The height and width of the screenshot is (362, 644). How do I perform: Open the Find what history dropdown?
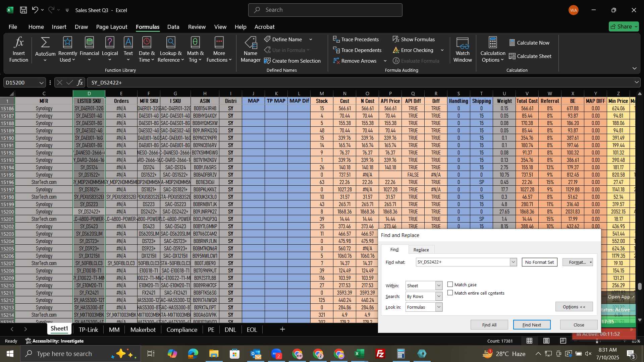coord(513,262)
